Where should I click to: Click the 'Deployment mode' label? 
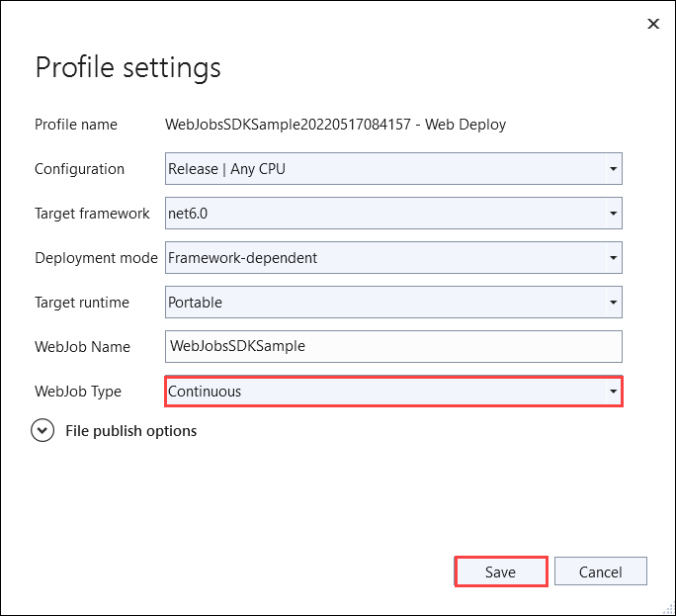pos(96,258)
